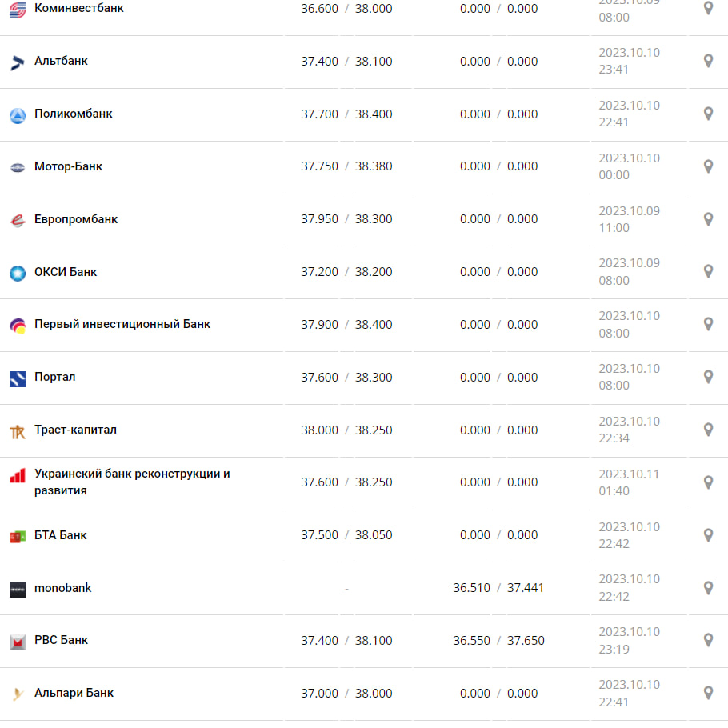The height and width of the screenshot is (728, 728).
Task: Click location pin in Европромбанк row
Action: point(708,218)
